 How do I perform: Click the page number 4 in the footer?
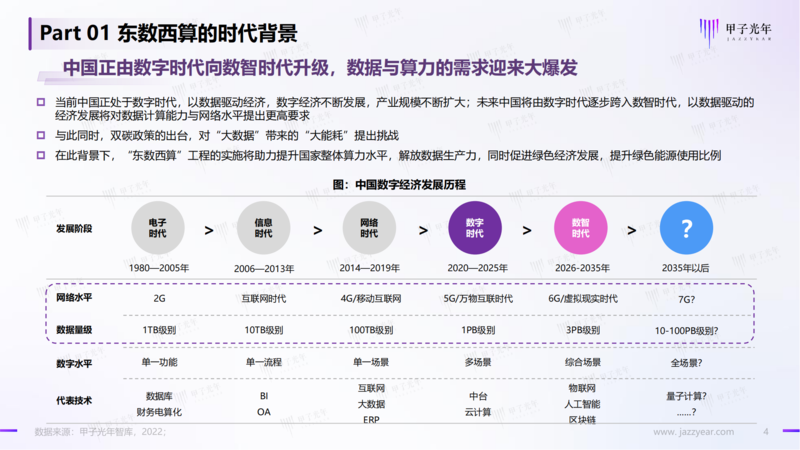tap(765, 432)
